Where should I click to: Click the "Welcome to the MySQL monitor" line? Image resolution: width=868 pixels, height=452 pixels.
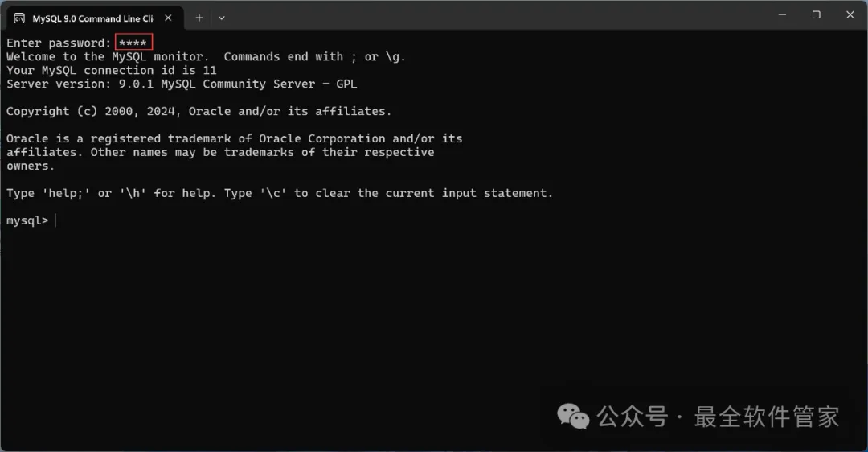(x=108, y=56)
